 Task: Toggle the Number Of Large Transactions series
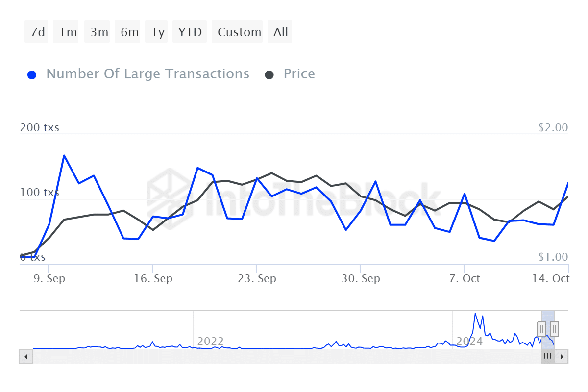(x=147, y=74)
